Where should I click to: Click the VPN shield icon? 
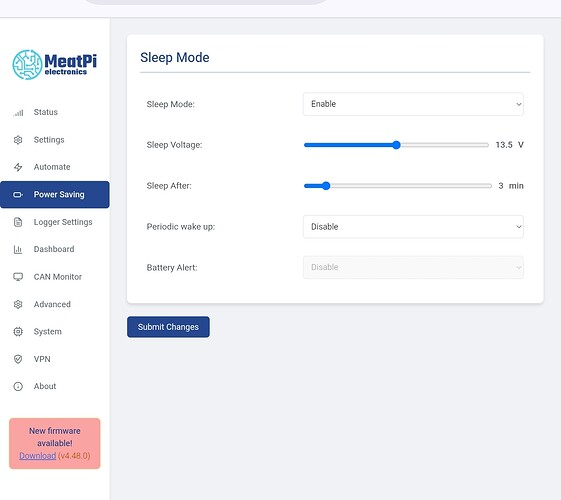pyautogui.click(x=18, y=359)
